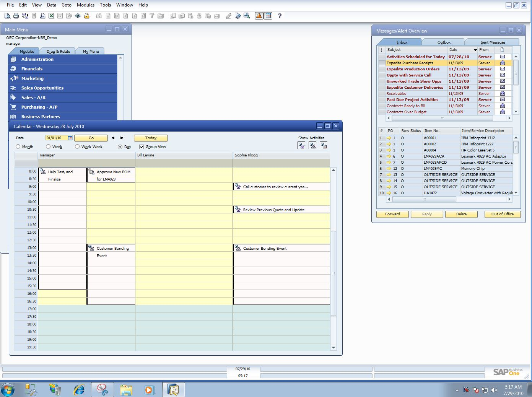This screenshot has height=397, width=532.
Task: Open the date picker calendar icon
Action: (x=70, y=138)
